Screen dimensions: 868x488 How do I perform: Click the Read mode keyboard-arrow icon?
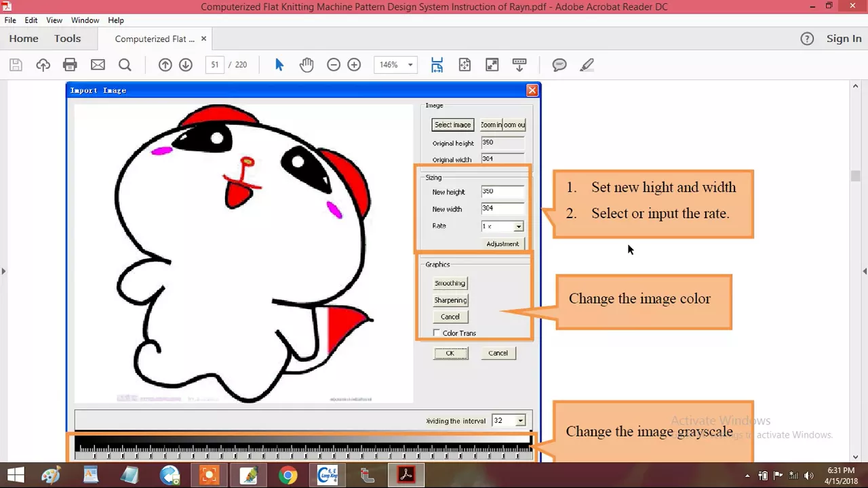tap(519, 65)
